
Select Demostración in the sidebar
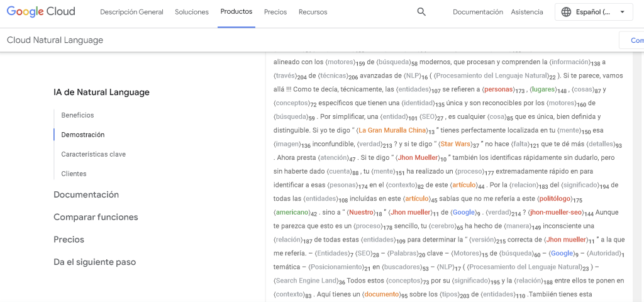click(83, 135)
